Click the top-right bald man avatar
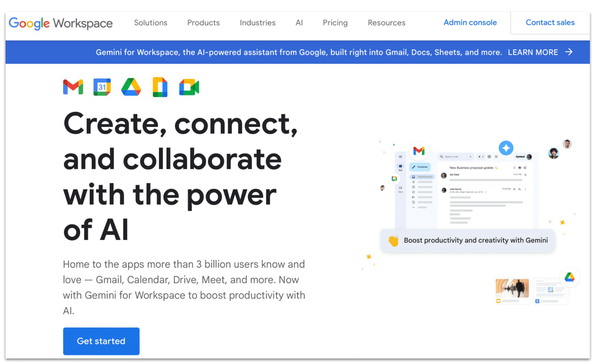 [x=567, y=144]
